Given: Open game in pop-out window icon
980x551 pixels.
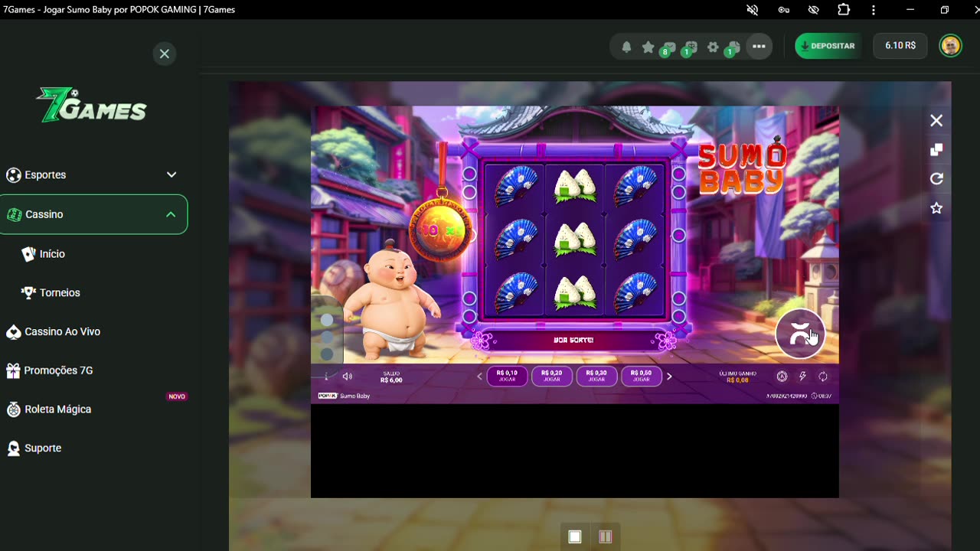Looking at the screenshot, I should pyautogui.click(x=936, y=150).
